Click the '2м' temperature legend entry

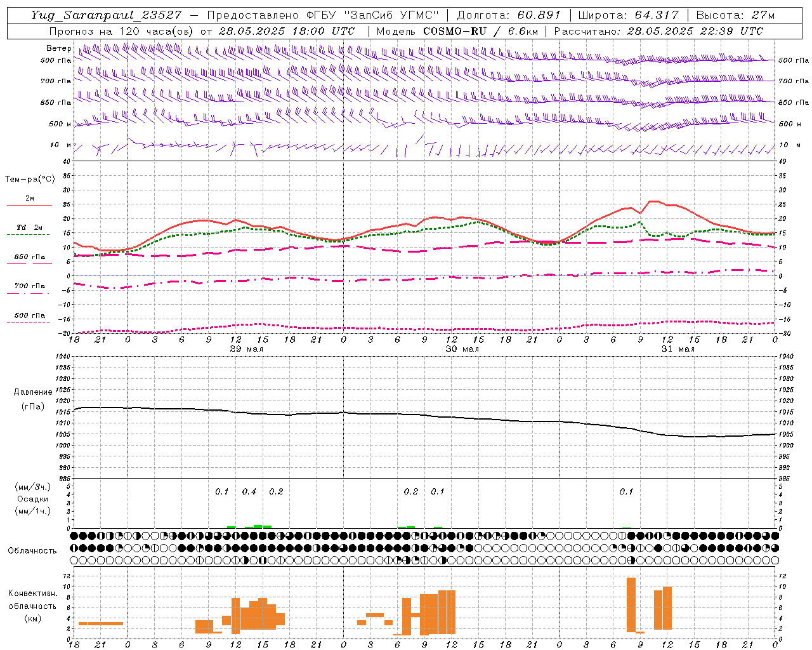tap(30, 198)
